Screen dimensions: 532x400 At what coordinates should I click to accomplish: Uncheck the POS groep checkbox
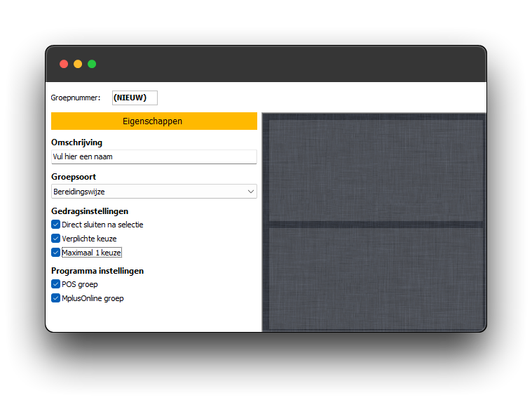[x=56, y=284]
